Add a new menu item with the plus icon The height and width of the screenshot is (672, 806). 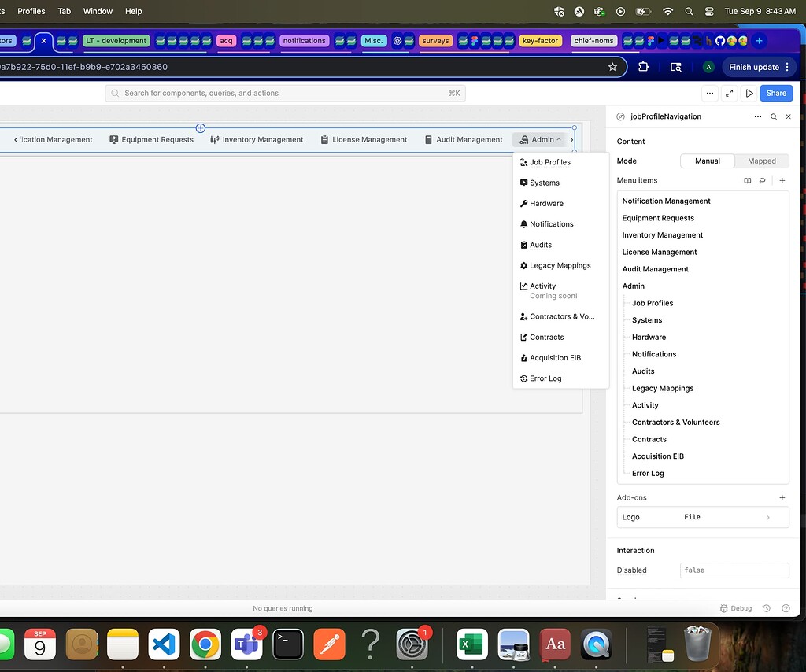coord(782,180)
